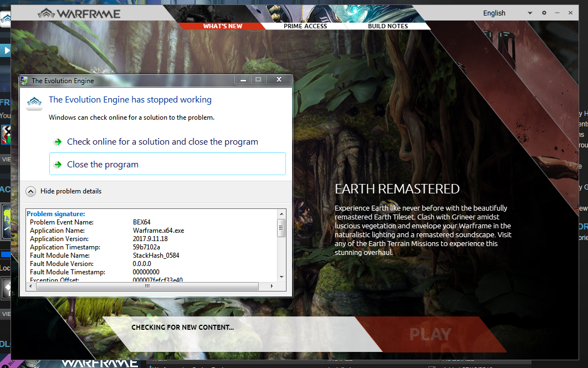
Task: Click the shield emblem in the crash dialog
Action: (x=34, y=102)
